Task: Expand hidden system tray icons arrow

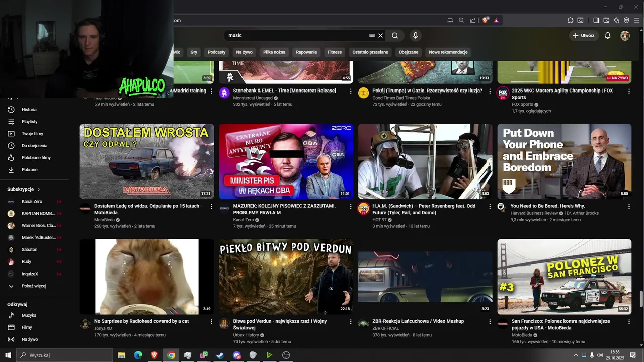Action: coord(576,355)
